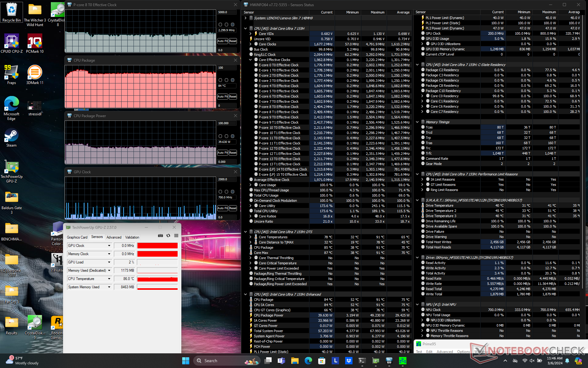The image size is (588, 368).
Task: Select third radio circle in GPU Clock graph
Action: click(232, 192)
